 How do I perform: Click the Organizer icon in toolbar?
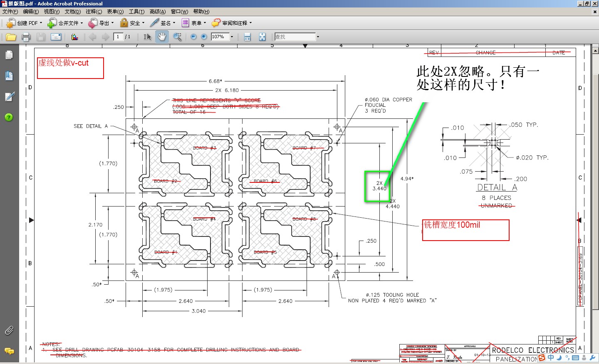coord(75,37)
